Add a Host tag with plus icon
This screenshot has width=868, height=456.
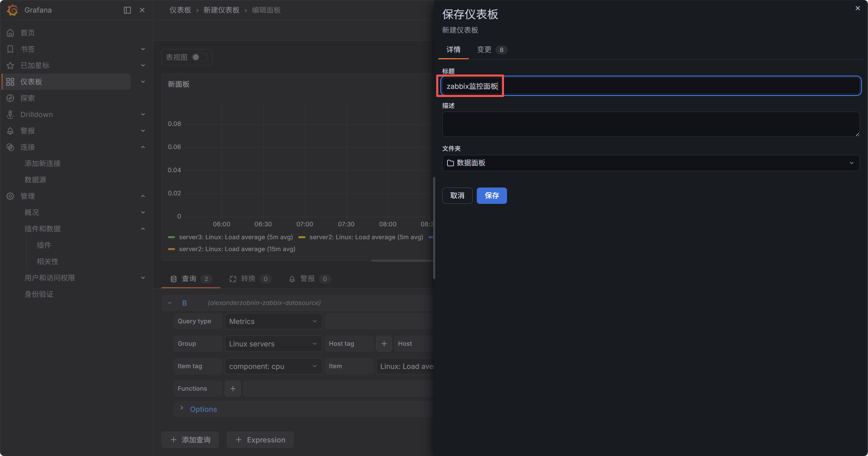pyautogui.click(x=384, y=344)
